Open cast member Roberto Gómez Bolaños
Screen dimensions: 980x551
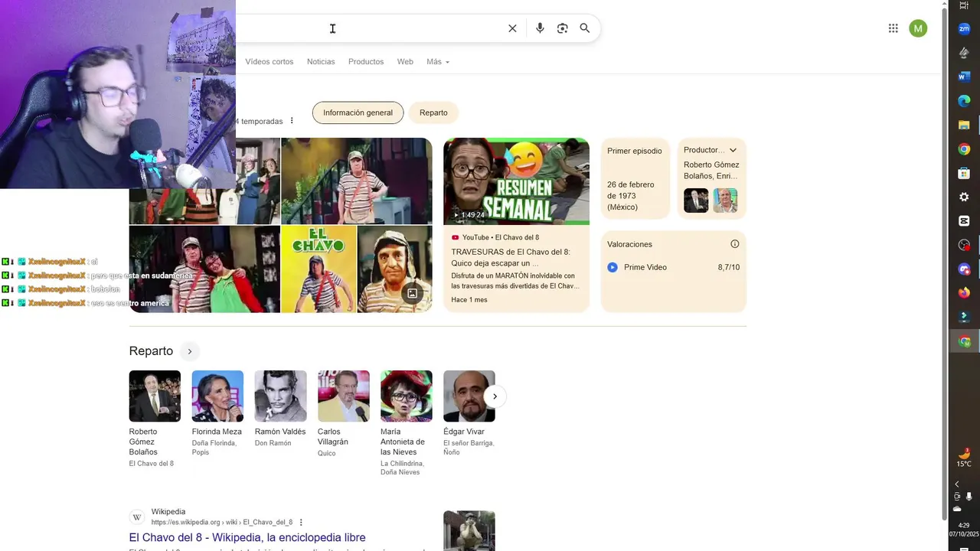tap(155, 419)
